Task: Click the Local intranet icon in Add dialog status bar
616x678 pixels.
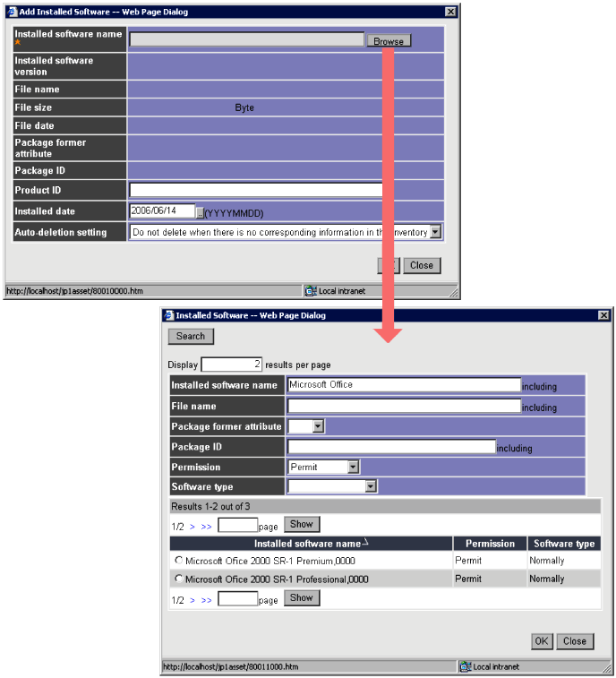Action: [311, 291]
